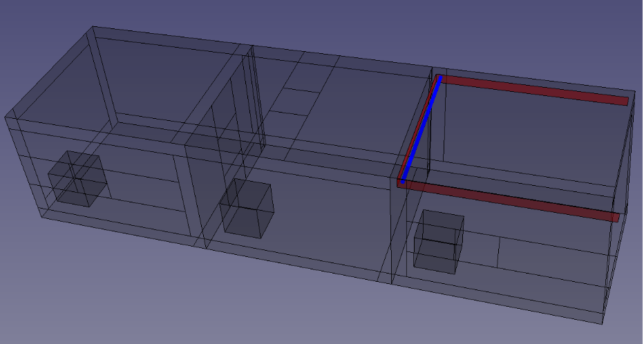Click the right end face of model
This screenshot has width=644, height=344.
click(621, 207)
